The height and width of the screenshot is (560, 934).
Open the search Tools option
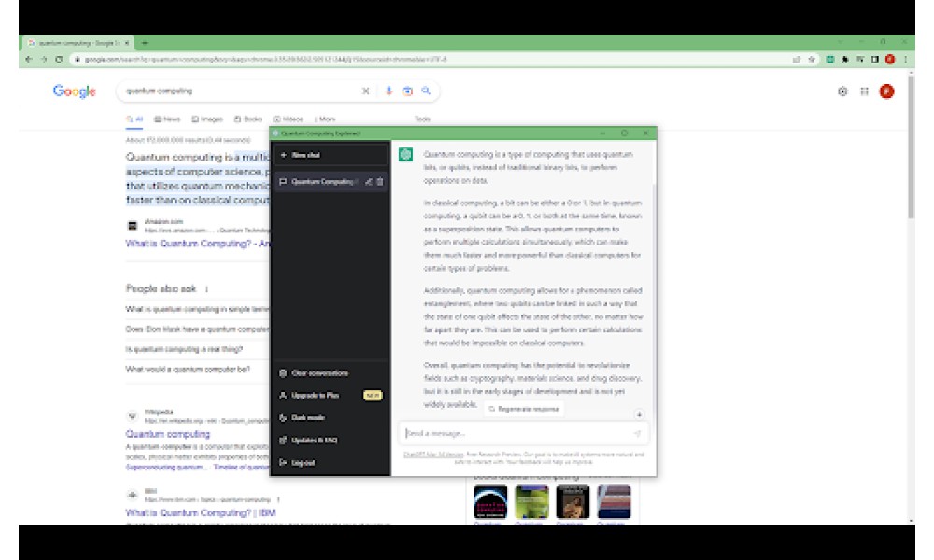[x=422, y=119]
